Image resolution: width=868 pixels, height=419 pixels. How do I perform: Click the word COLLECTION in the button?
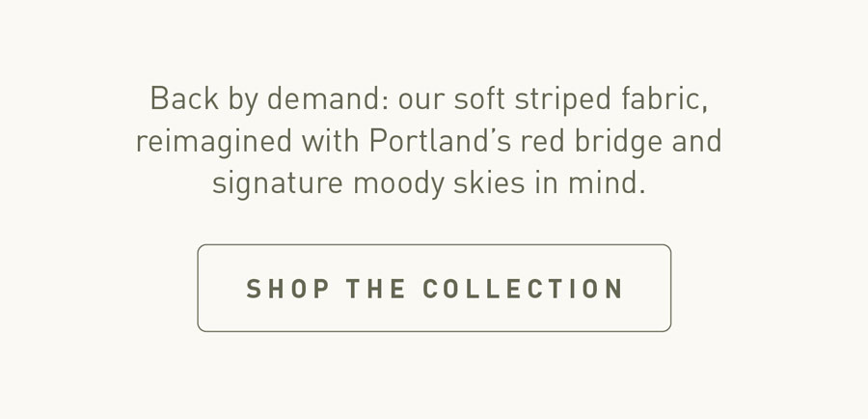coord(523,289)
